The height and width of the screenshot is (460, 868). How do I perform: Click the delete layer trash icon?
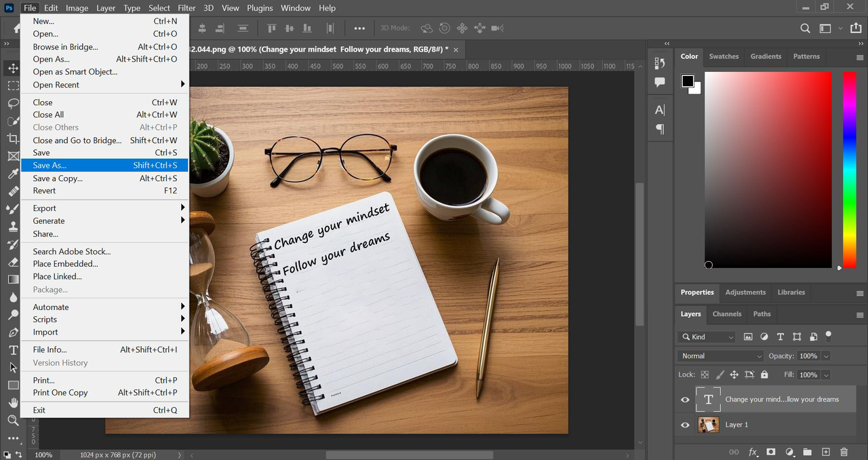(844, 452)
